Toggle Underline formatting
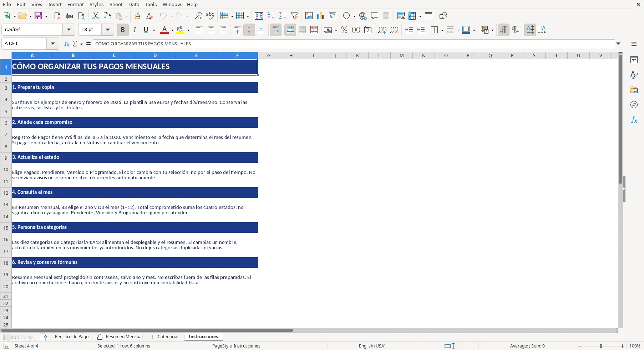The width and height of the screenshot is (644, 350). point(146,30)
